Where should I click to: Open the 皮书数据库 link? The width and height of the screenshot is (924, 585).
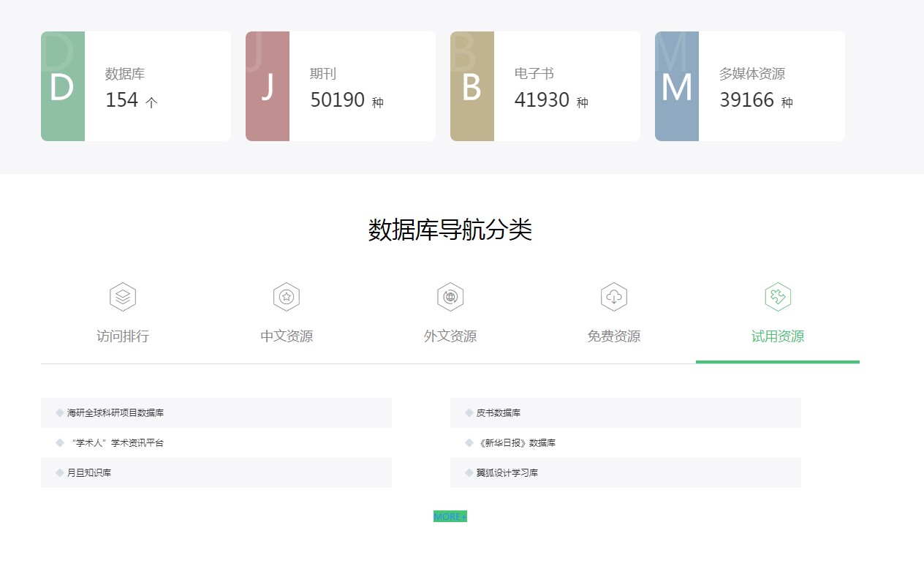click(499, 413)
